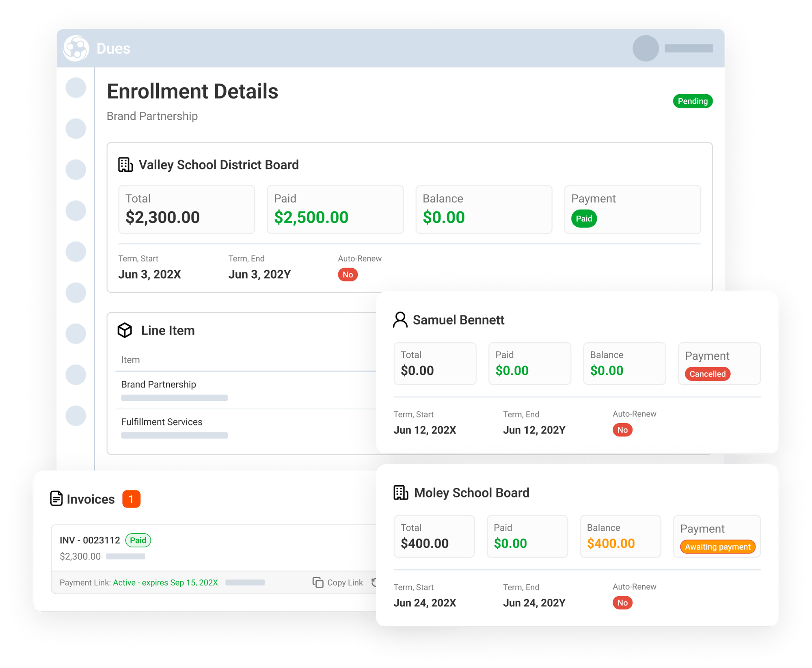Click the Paid badge next to INV - 0023112
812x668 pixels.
click(138, 540)
